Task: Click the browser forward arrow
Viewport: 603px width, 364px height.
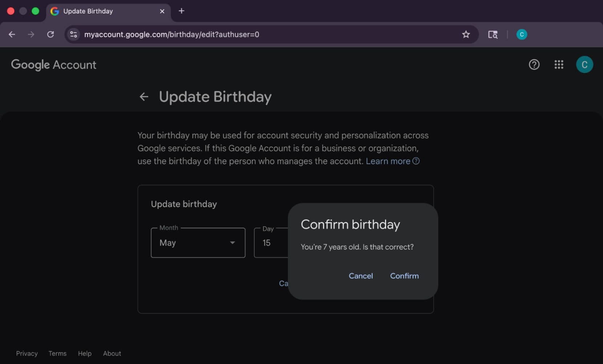Action: click(x=31, y=35)
